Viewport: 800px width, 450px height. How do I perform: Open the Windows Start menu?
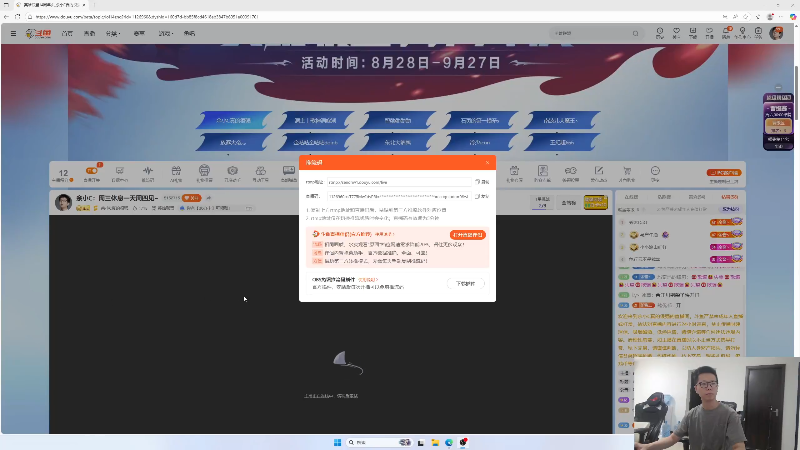coord(337,442)
